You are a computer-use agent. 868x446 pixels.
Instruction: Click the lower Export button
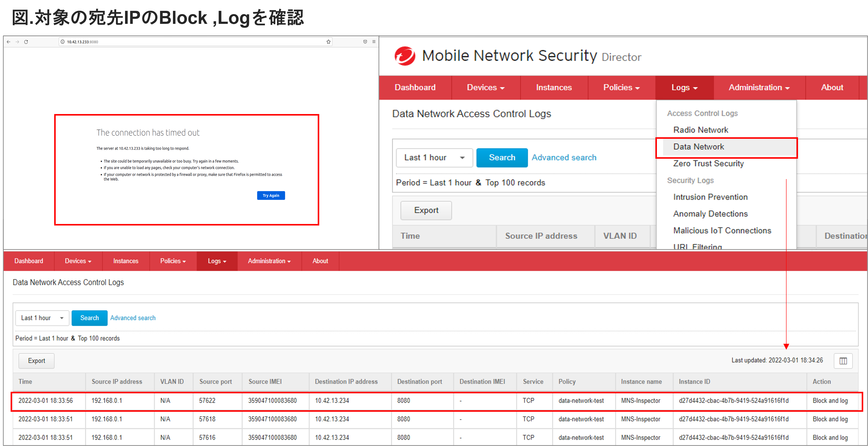pyautogui.click(x=36, y=361)
